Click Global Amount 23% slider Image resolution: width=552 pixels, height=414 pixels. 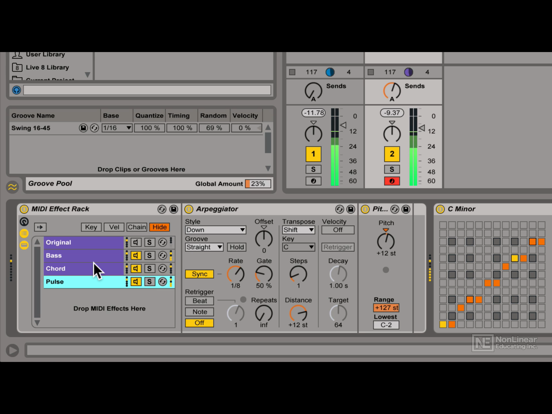[x=258, y=183]
